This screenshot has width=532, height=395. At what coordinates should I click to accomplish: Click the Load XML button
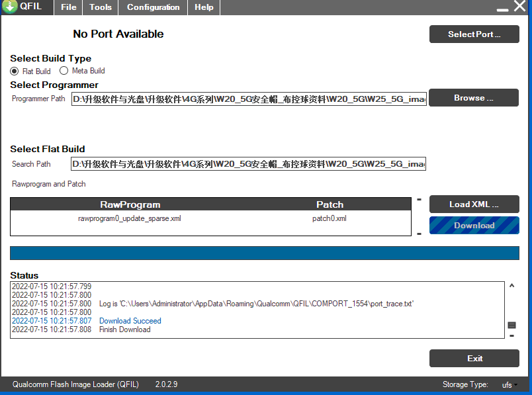click(474, 204)
